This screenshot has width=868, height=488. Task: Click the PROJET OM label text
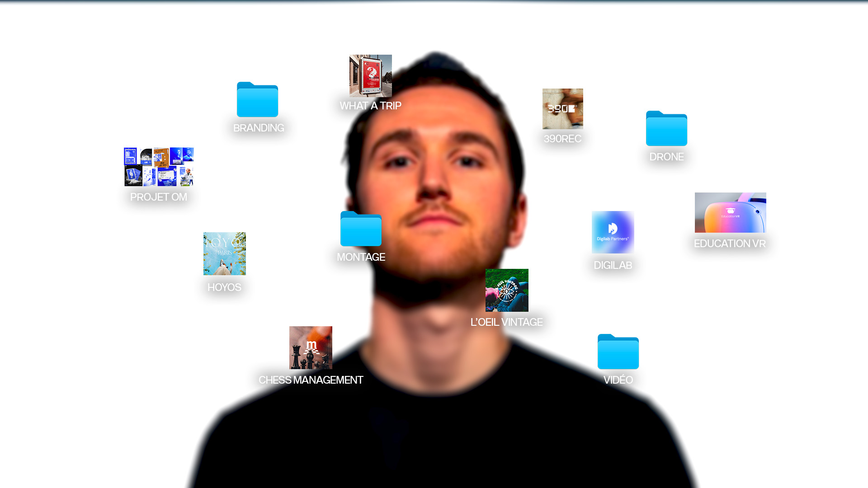(x=159, y=197)
